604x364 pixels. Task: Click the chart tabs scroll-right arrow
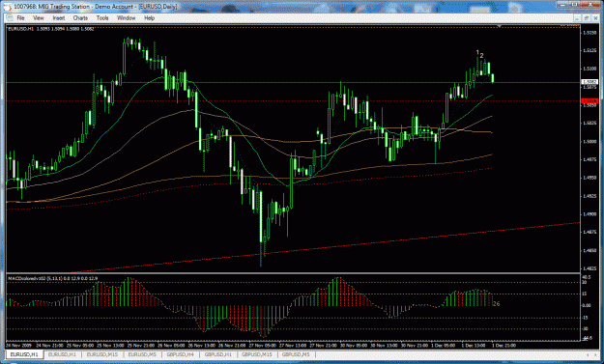point(595,354)
